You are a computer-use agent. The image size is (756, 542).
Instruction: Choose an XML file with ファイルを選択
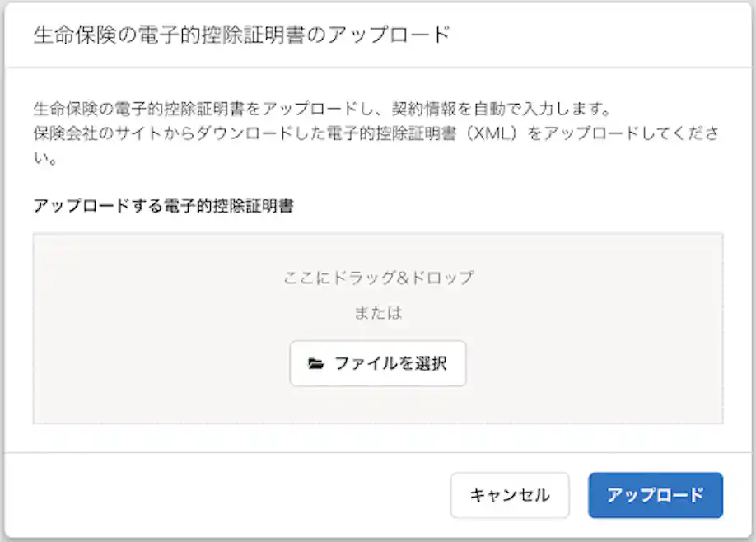(378, 363)
